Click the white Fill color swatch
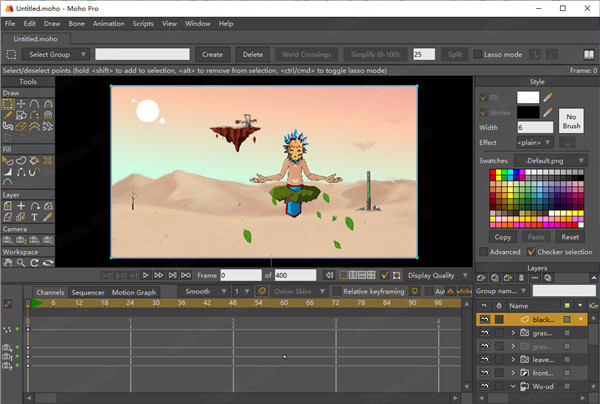Image resolution: width=600 pixels, height=404 pixels. pyautogui.click(x=528, y=97)
